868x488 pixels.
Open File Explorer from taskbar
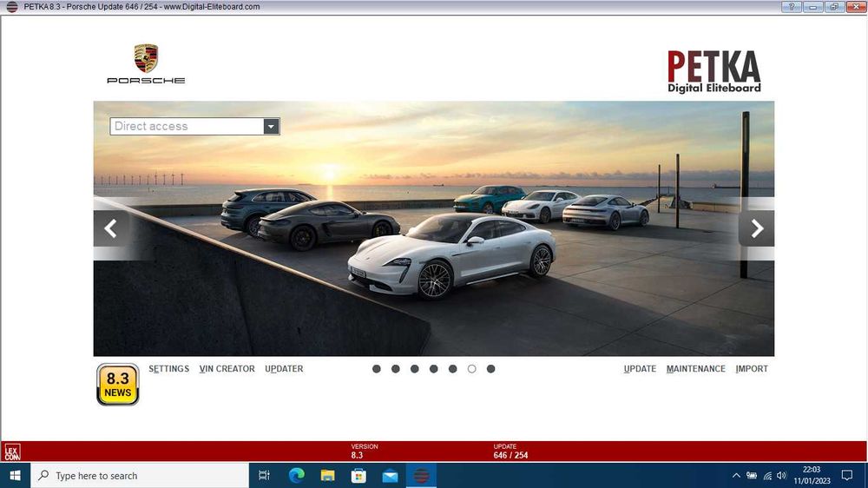coord(328,475)
